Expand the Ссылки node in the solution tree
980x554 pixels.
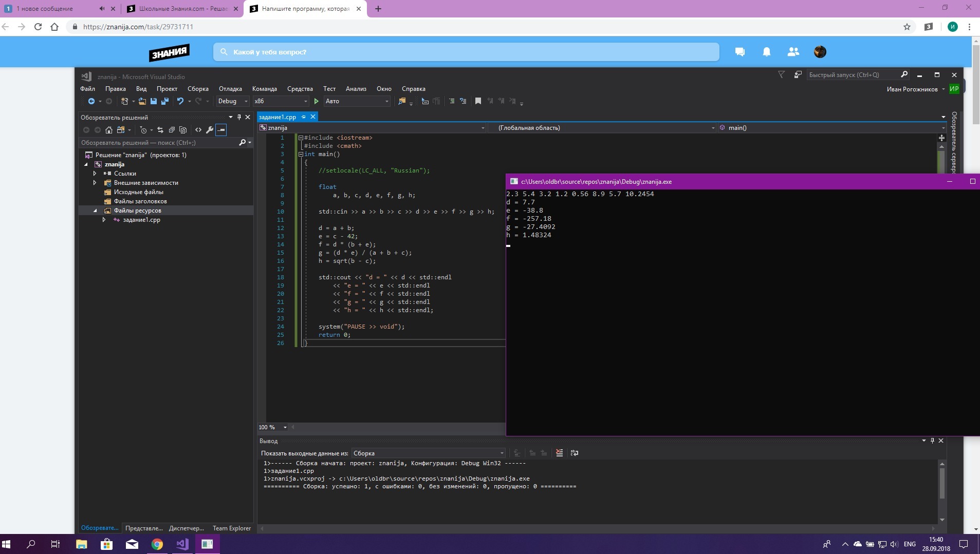95,174
